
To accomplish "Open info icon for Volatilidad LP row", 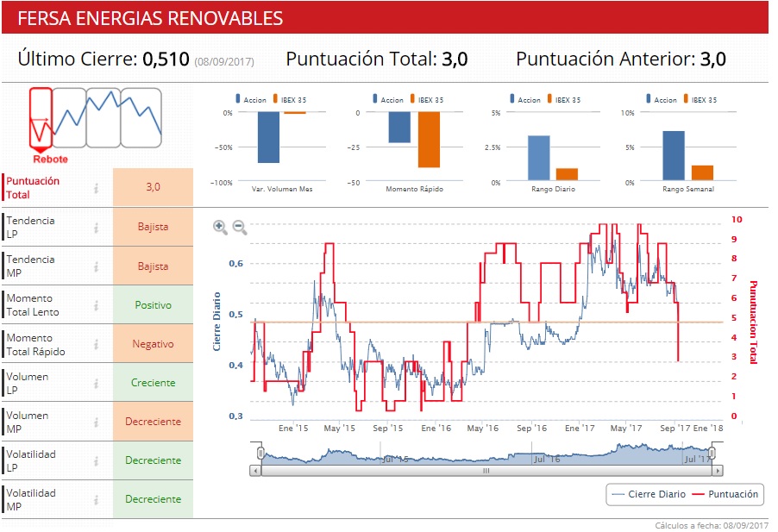I will pyautogui.click(x=97, y=461).
